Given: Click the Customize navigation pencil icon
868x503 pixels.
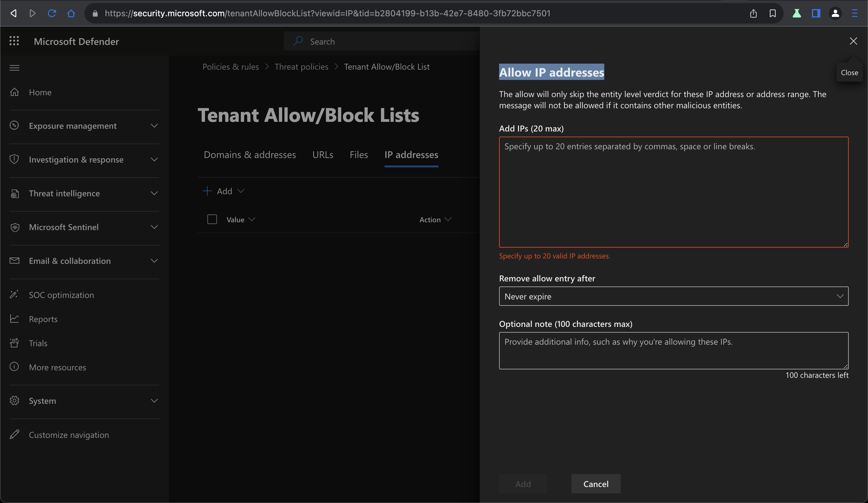Looking at the screenshot, I should coord(14,435).
